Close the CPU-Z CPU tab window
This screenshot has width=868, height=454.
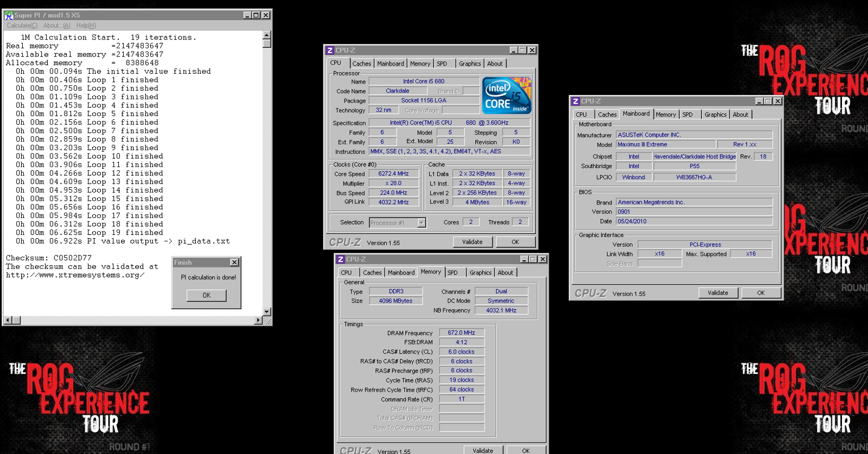pos(532,50)
